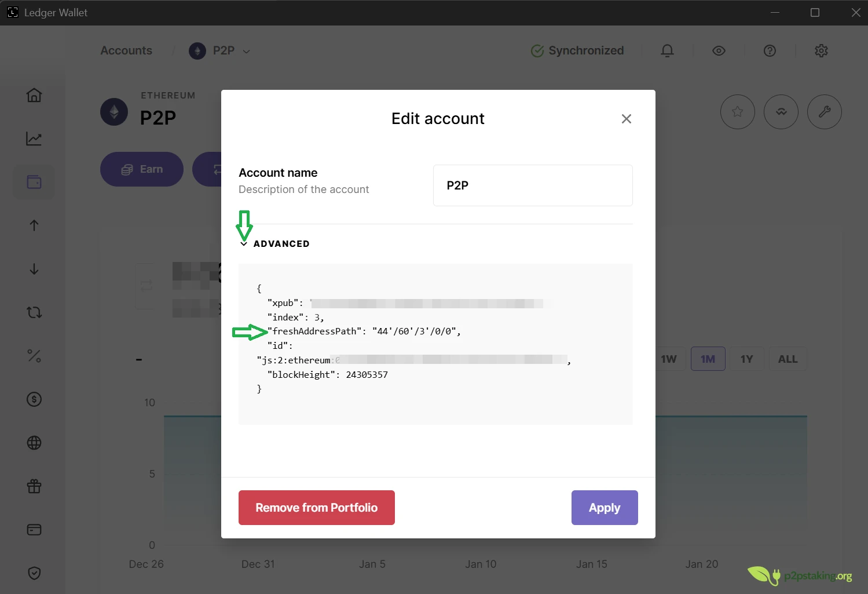Open the Discover globe icon
This screenshot has height=594, width=868.
34,443
